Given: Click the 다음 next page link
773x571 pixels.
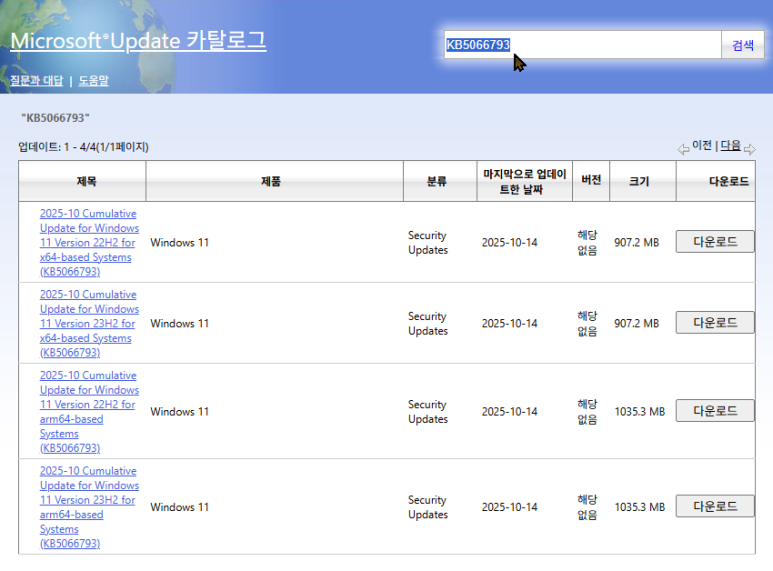Looking at the screenshot, I should click(731, 145).
